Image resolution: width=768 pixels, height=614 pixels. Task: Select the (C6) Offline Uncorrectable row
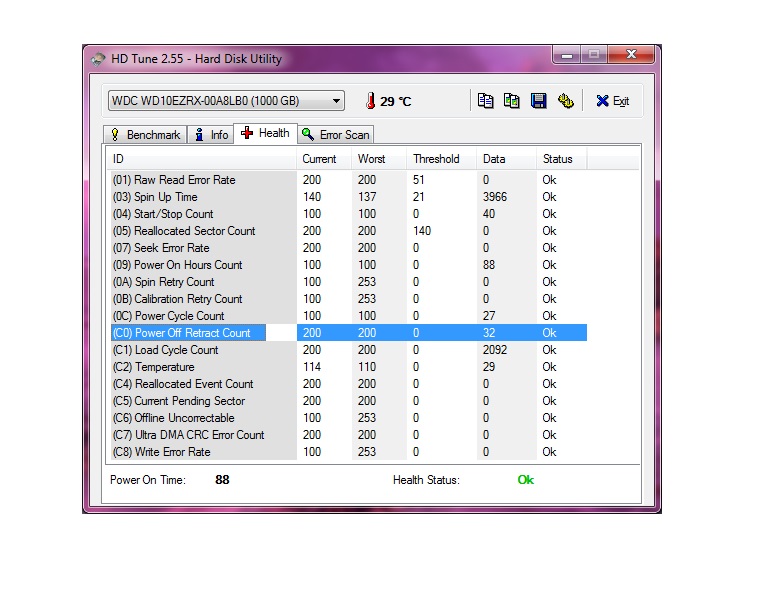[x=349, y=418]
